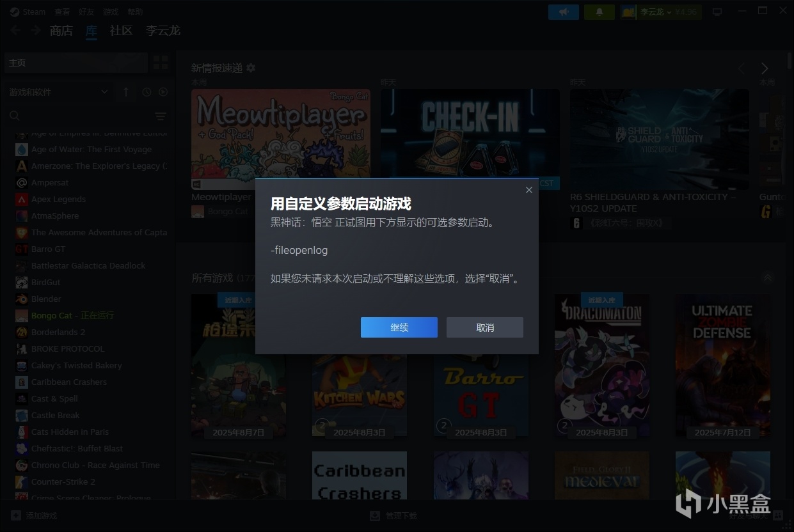Collapse the 所有游戏 section chevron
This screenshot has width=794, height=532.
(768, 278)
